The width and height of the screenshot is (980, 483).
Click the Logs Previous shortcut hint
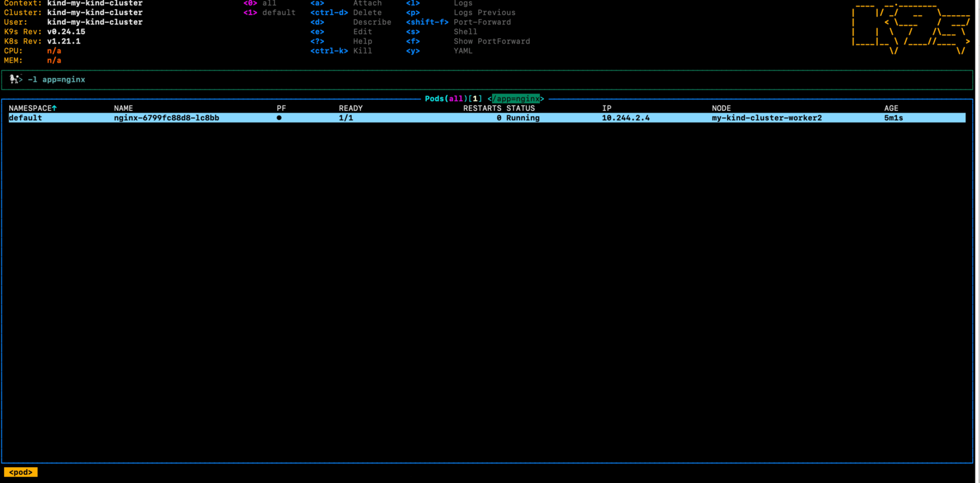tap(461, 13)
